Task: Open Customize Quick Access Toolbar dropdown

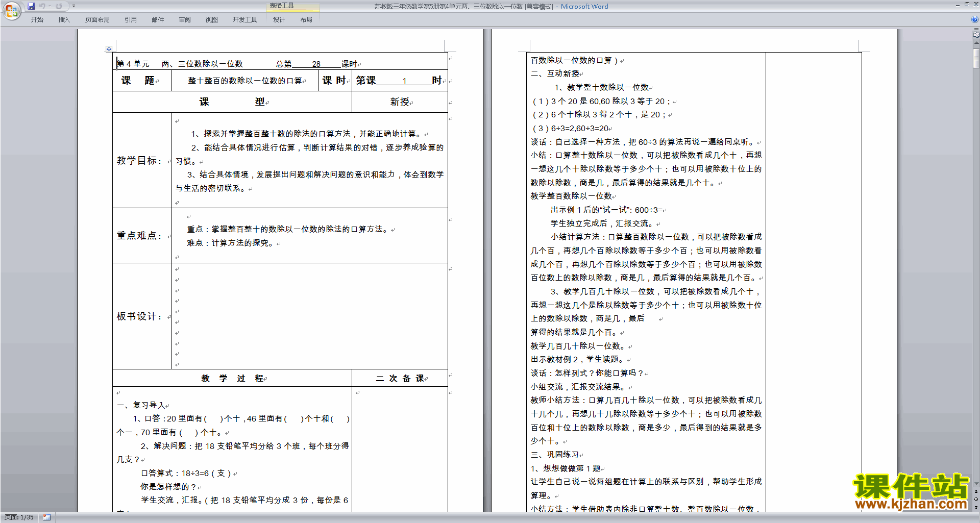Action: tap(73, 6)
